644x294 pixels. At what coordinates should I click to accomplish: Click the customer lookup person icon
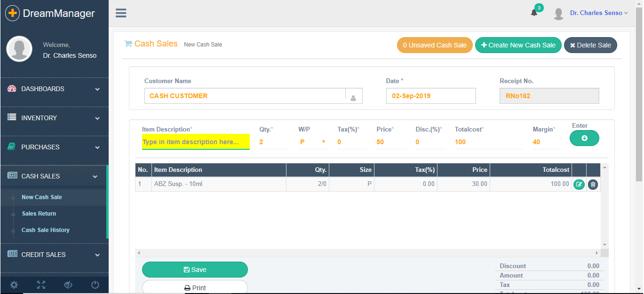coord(353,97)
